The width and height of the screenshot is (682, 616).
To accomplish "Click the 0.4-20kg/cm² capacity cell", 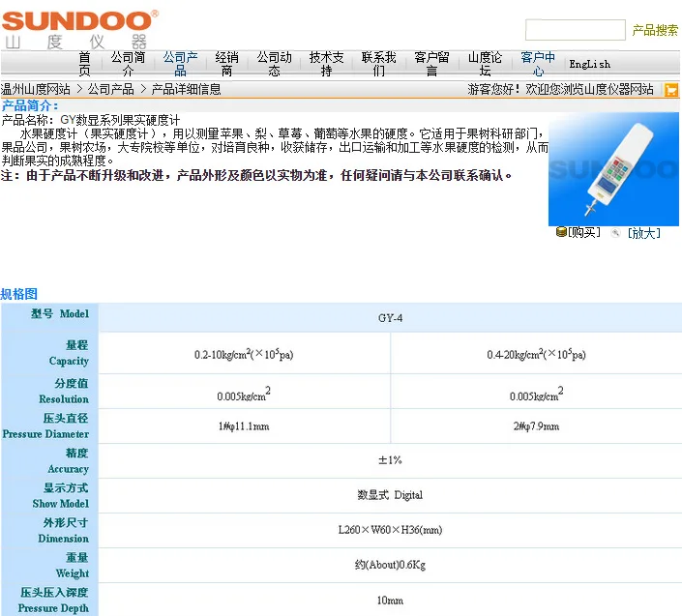I will click(x=536, y=353).
